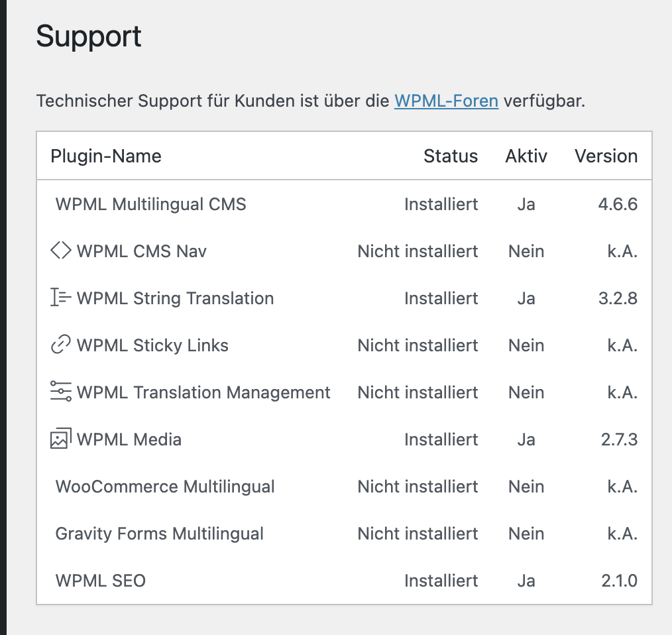Click the k.A. version of WPML Translation Management
The image size is (672, 635).
click(x=622, y=393)
